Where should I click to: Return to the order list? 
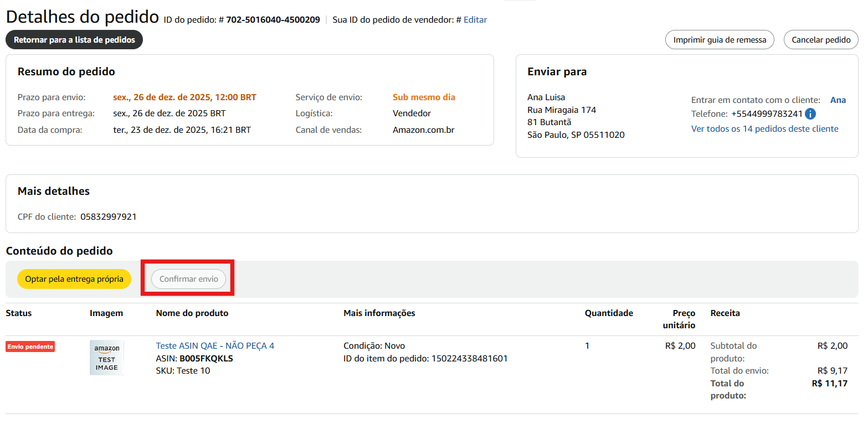click(74, 40)
